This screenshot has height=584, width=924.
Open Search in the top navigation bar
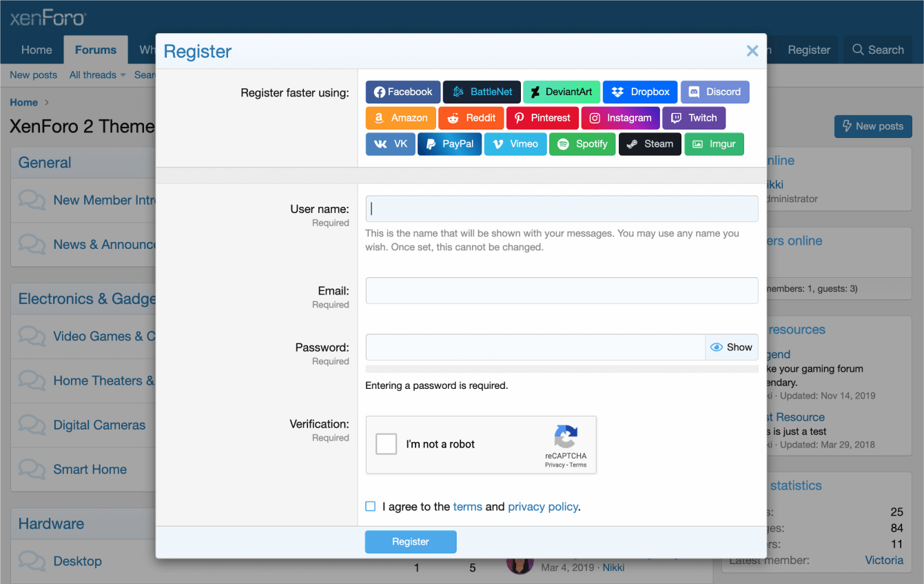tap(878, 50)
